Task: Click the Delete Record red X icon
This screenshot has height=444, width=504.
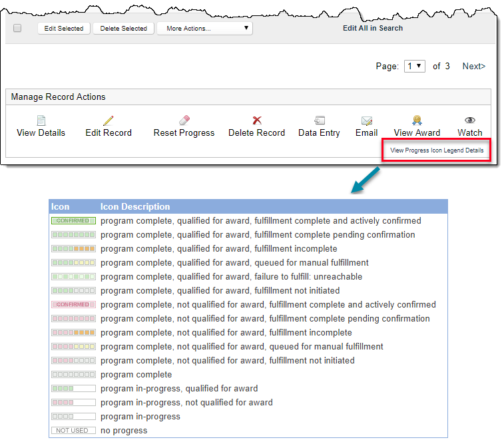Action: 257,120
